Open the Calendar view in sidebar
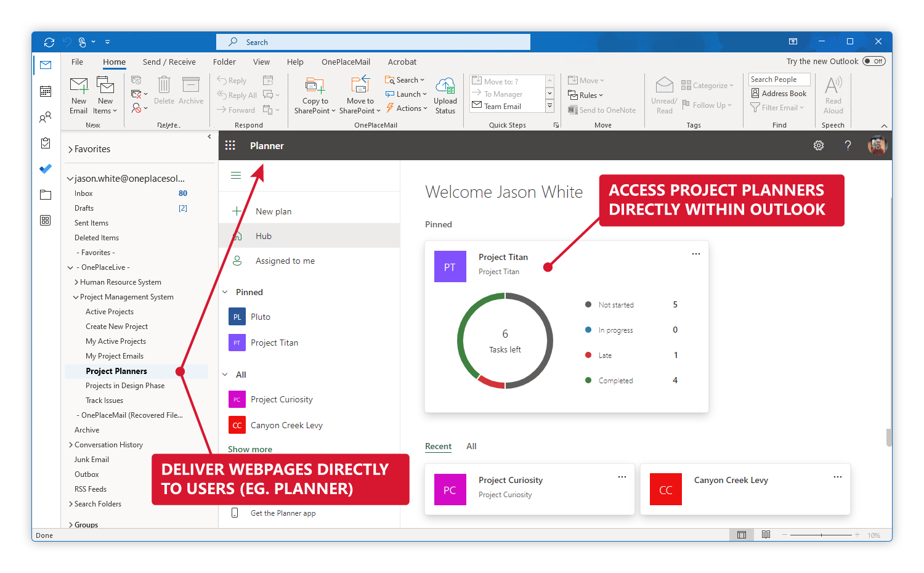Screen dimensions: 924x573 pyautogui.click(x=46, y=91)
